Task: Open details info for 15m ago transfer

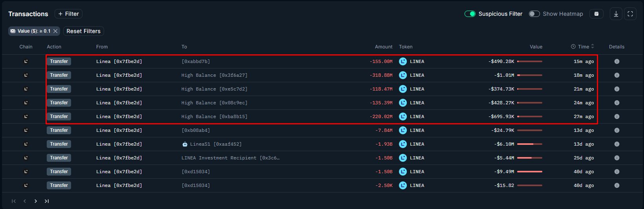Action: pos(617,61)
